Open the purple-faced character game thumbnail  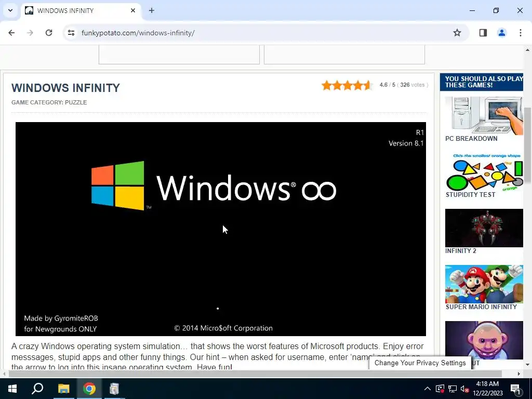tap(484, 340)
